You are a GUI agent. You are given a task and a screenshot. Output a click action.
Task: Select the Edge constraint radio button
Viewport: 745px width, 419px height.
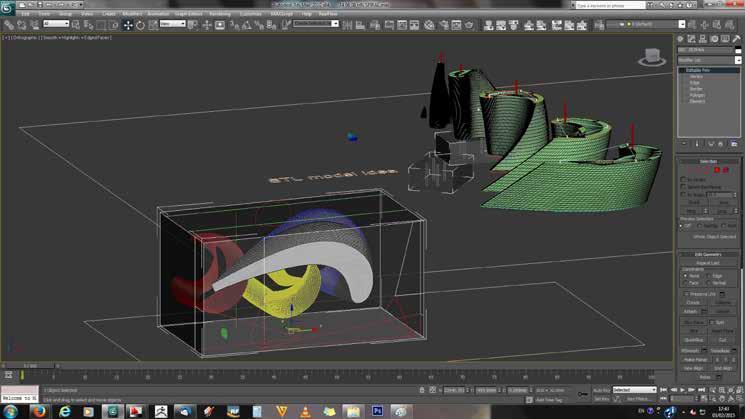709,276
